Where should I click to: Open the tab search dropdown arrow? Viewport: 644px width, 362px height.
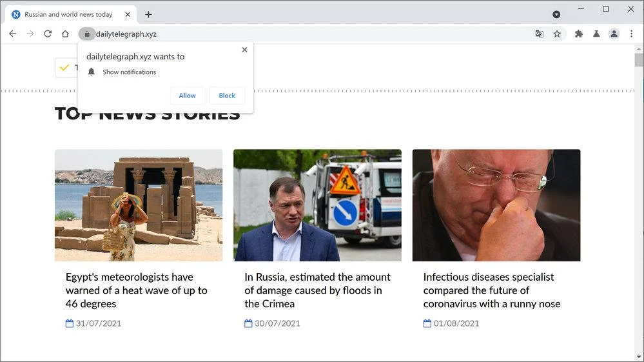556,14
